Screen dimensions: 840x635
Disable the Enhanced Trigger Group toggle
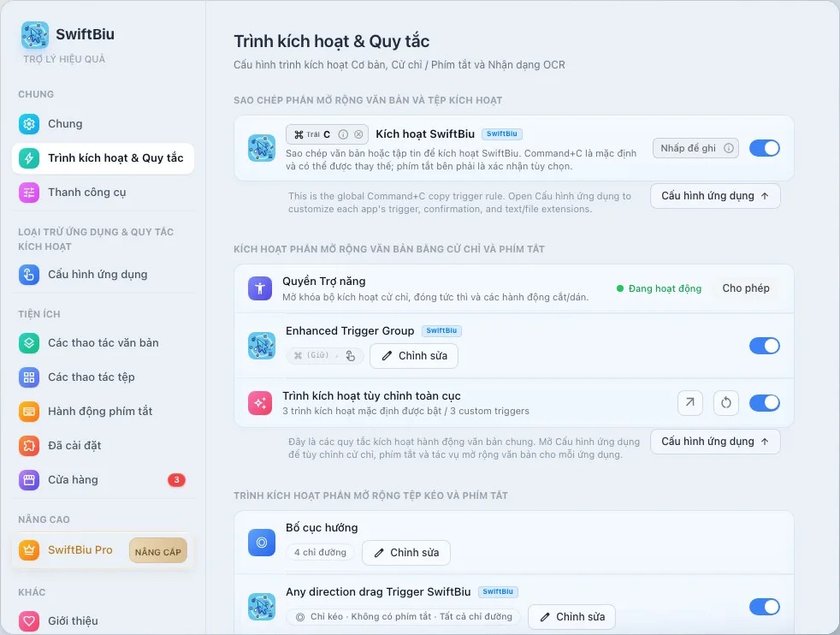[765, 346]
